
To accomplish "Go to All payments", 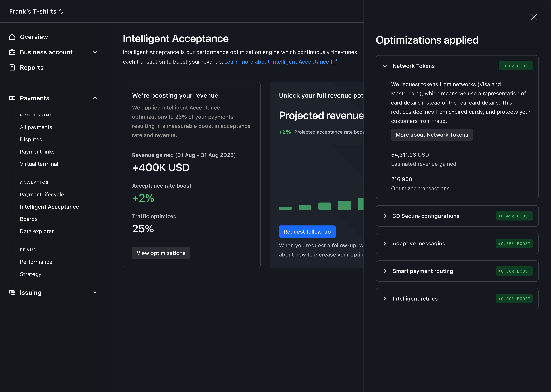I will (x=36, y=127).
